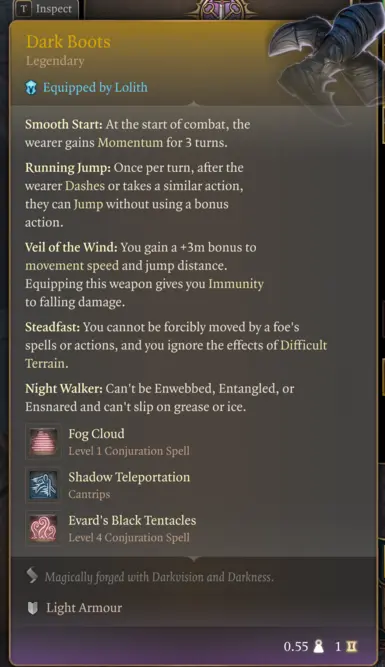Click the magically forged flavor text icon

(x=32, y=576)
